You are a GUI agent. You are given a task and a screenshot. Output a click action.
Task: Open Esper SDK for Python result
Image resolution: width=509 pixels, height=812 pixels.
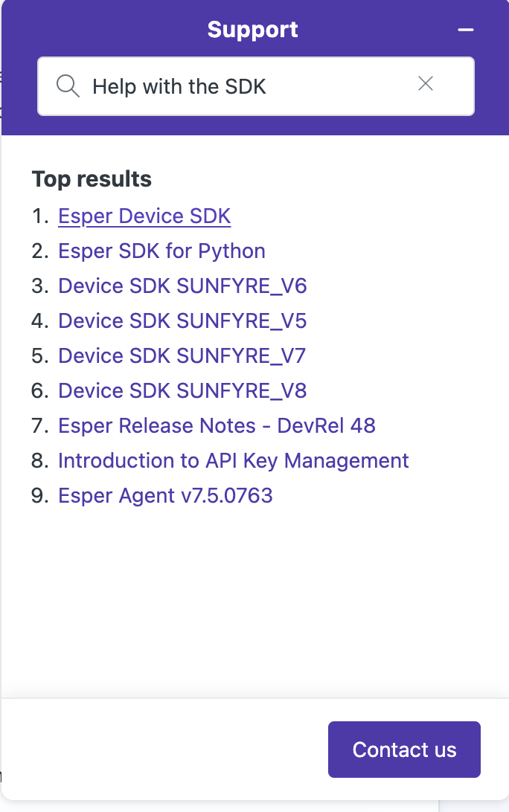[161, 251]
